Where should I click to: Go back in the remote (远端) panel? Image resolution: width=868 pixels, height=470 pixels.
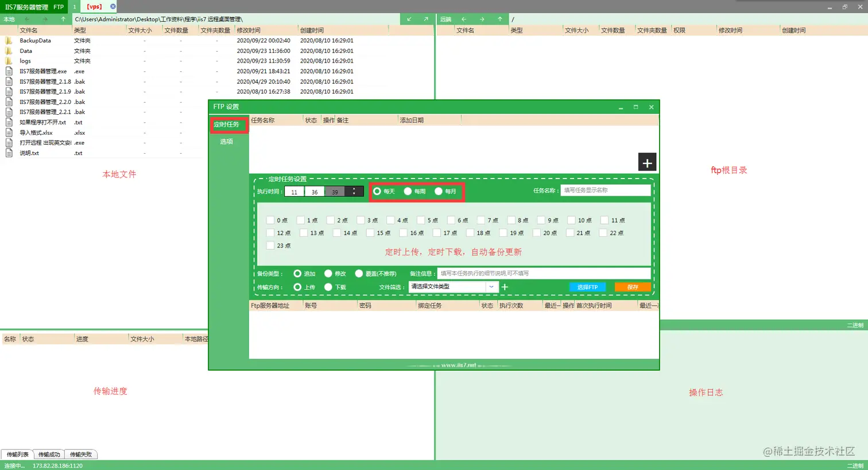tap(464, 19)
